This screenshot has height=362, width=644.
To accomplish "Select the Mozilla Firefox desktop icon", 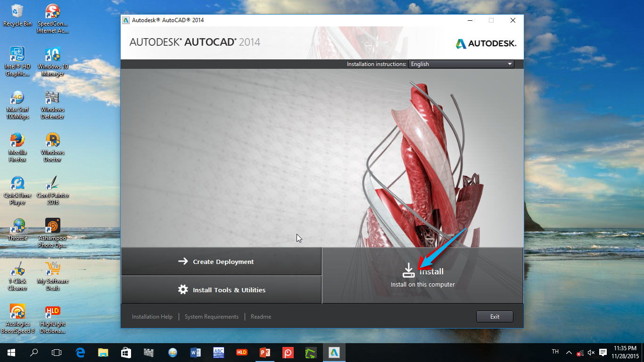I will (x=17, y=148).
